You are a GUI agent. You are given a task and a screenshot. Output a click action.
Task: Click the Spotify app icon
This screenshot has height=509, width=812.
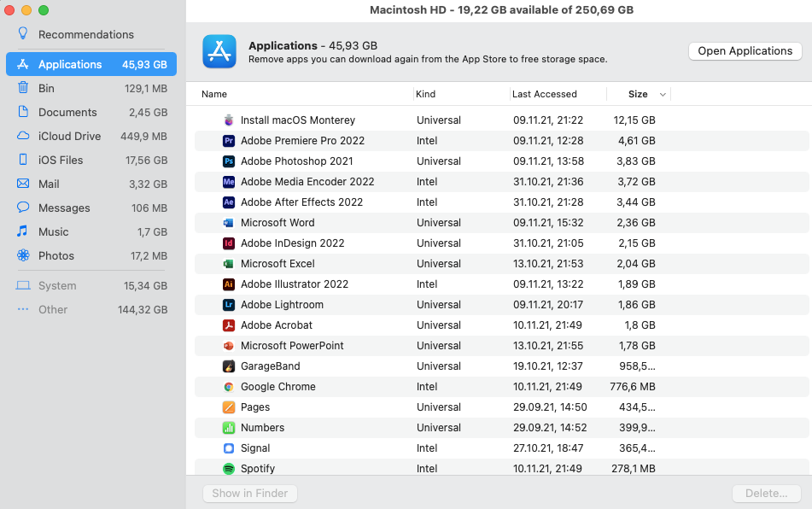point(228,469)
